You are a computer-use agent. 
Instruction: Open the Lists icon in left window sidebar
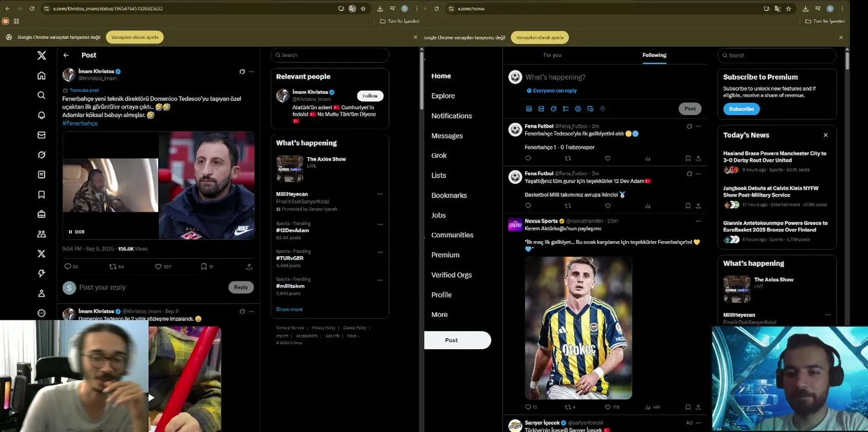(41, 175)
